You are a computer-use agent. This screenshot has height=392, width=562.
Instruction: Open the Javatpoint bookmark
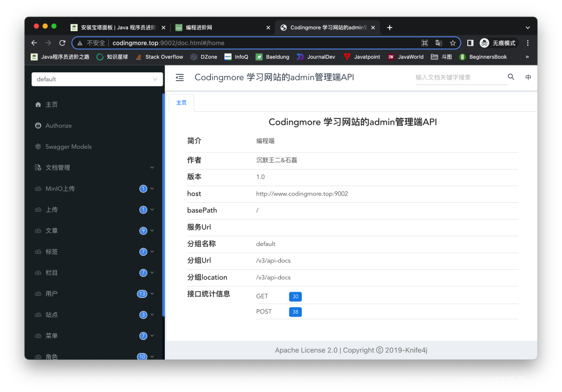[362, 57]
